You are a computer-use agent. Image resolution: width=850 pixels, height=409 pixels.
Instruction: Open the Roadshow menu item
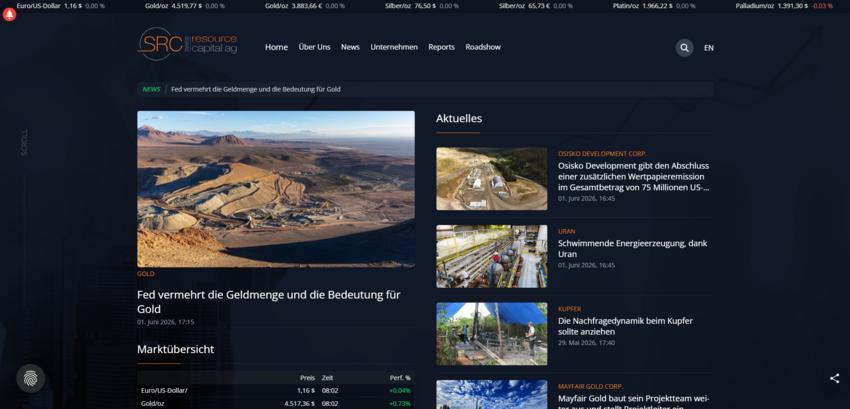483,47
